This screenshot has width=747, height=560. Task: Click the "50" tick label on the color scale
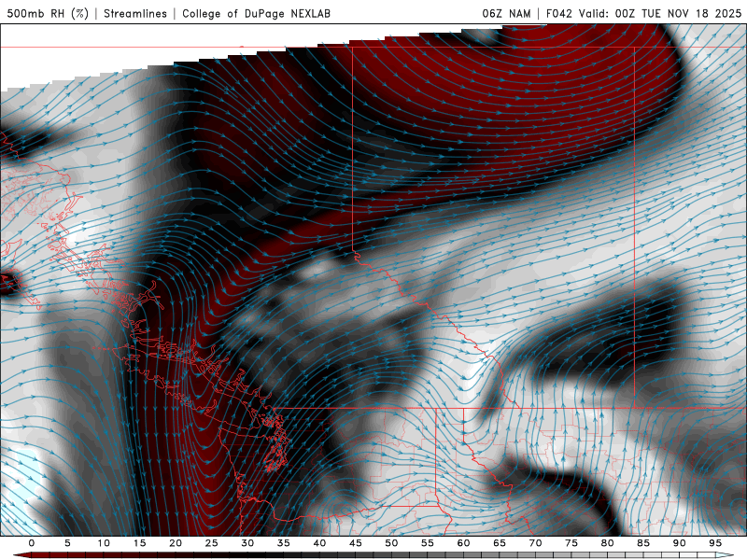tap(391, 543)
